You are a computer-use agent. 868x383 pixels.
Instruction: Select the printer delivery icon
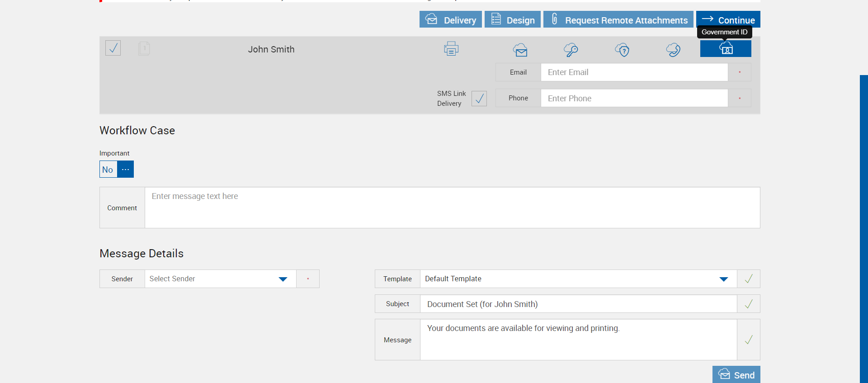(x=451, y=49)
